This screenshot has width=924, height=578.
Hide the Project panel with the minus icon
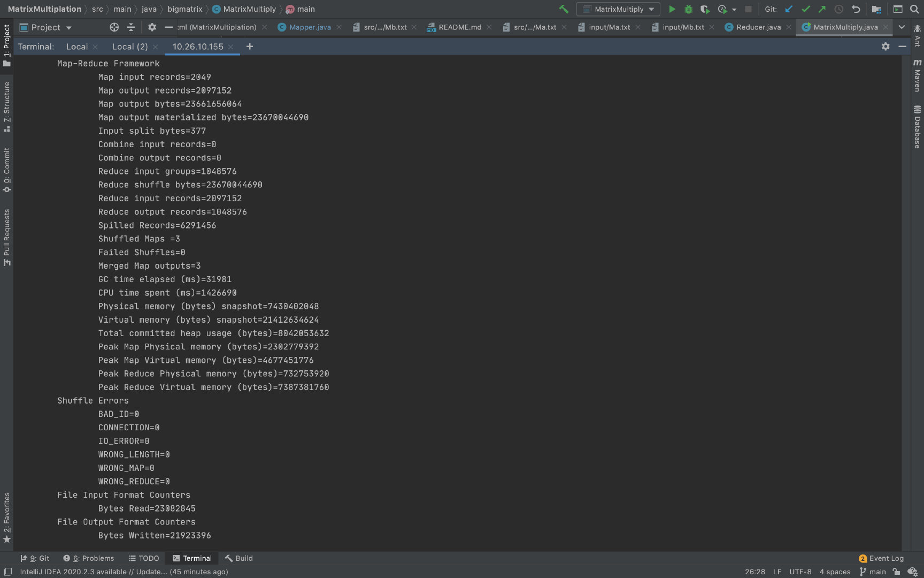[168, 27]
